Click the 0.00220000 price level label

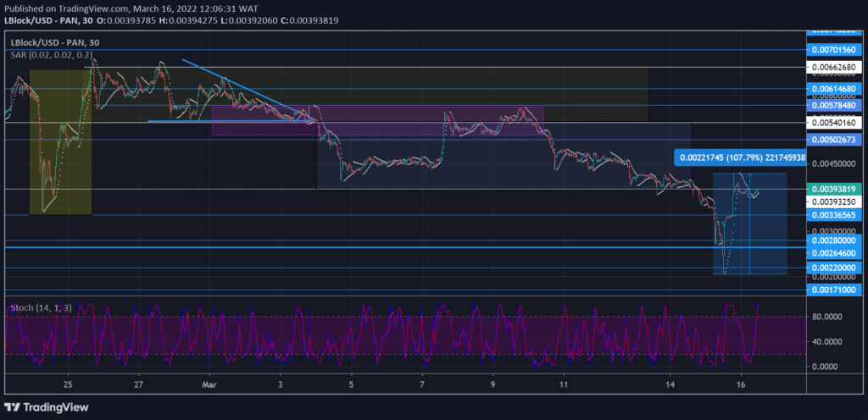point(833,268)
